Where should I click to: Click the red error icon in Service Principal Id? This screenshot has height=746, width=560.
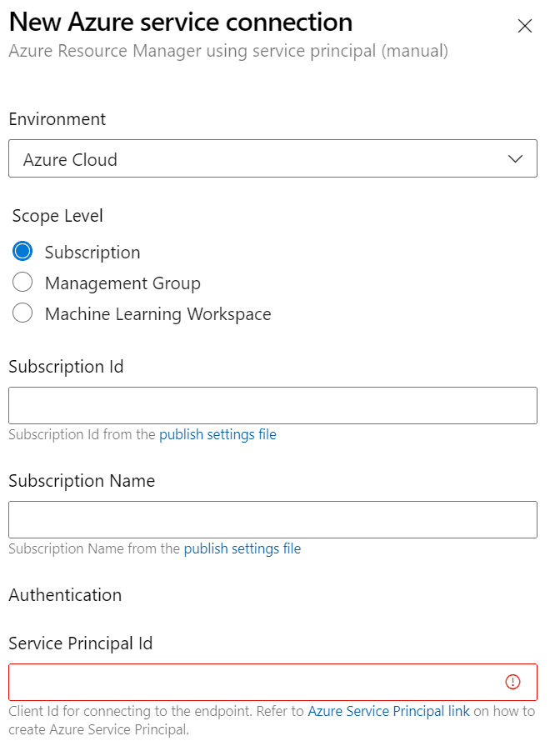pyautogui.click(x=512, y=682)
